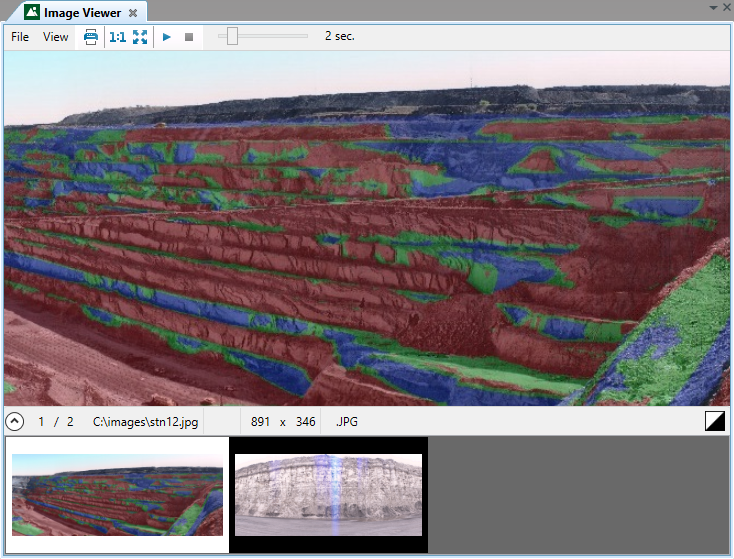Open the panel dropdown arrow at top-right
Image resolution: width=734 pixels, height=559 pixels.
pos(713,7)
